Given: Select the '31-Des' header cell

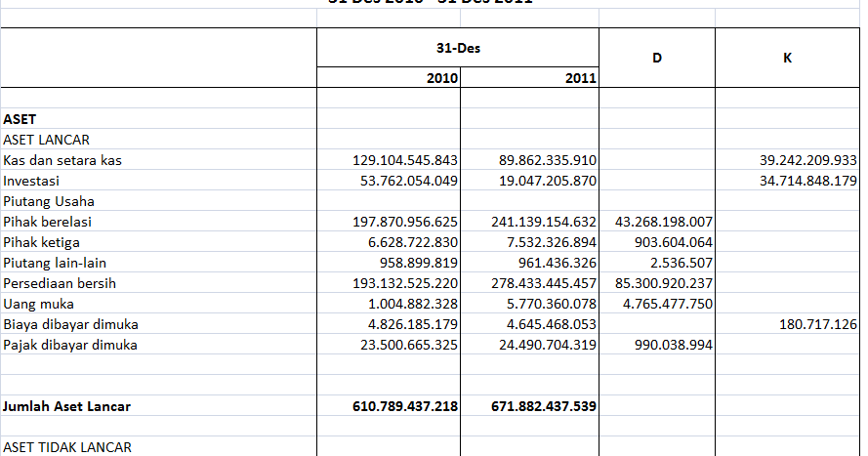Looking at the screenshot, I should pos(458,48).
